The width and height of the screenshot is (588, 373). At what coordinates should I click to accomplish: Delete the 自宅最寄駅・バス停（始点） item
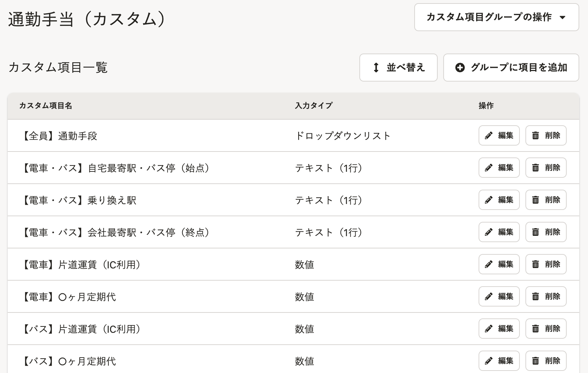(x=546, y=168)
